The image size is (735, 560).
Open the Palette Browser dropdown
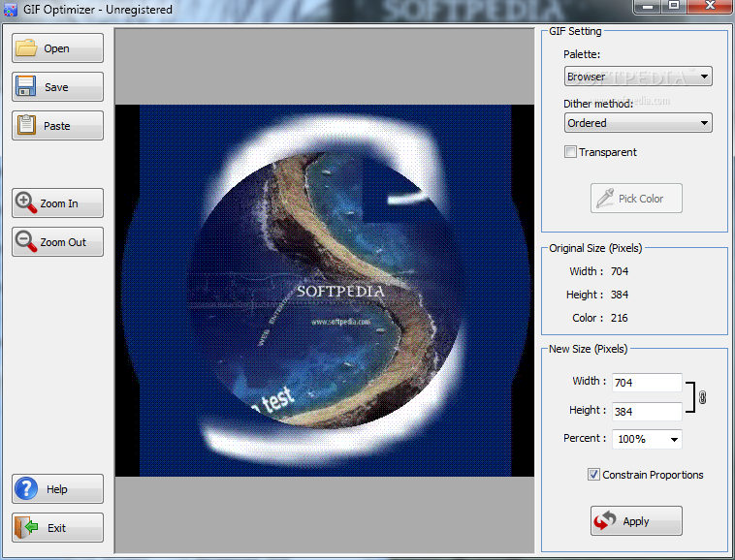point(638,77)
